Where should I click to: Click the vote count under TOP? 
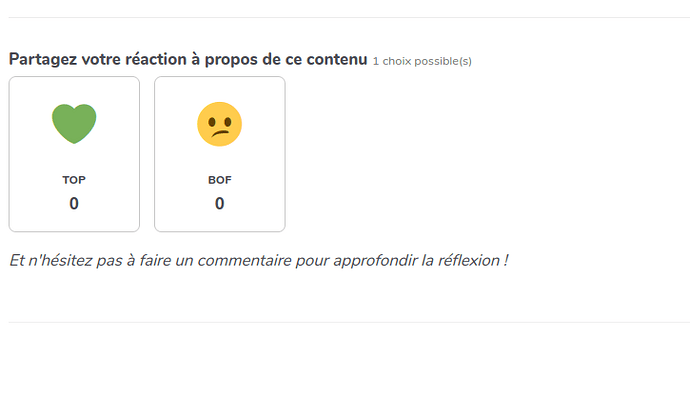pos(74,204)
